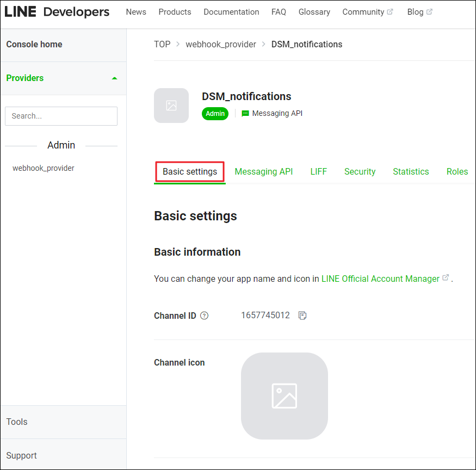
Task: Click the Messaging API label under the title
Action: pyautogui.click(x=277, y=114)
